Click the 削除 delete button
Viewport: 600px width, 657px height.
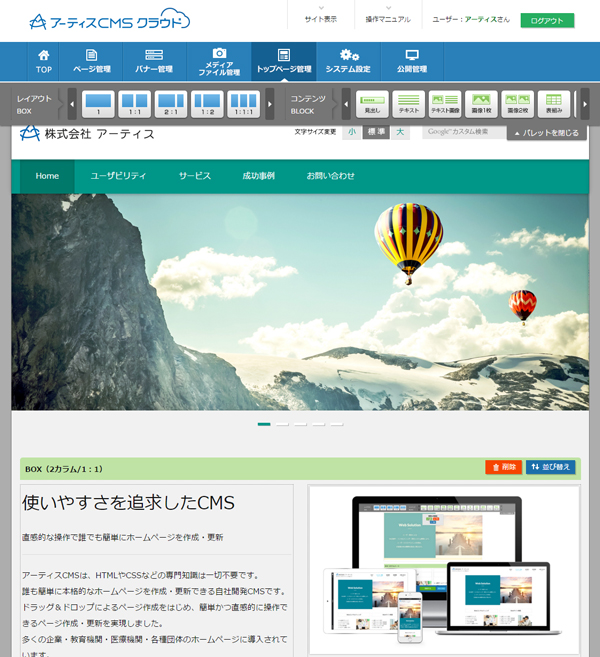(504, 467)
